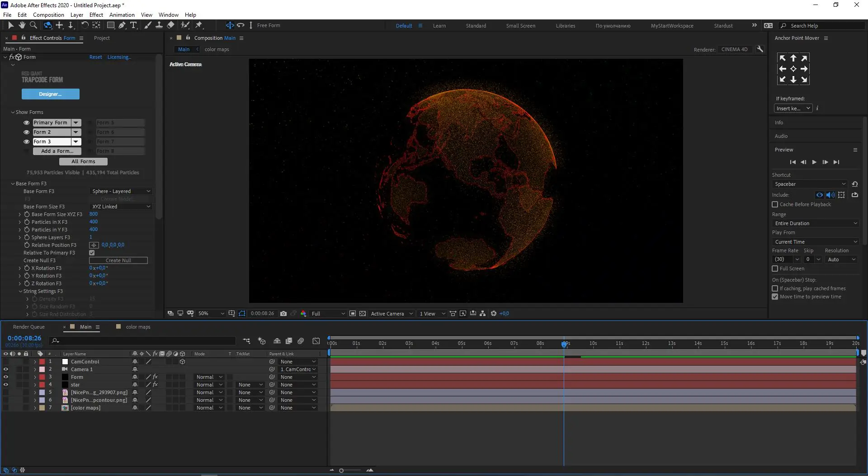Viewport: 868px width, 476px height.
Task: Click the Create Null button
Action: (x=118, y=260)
